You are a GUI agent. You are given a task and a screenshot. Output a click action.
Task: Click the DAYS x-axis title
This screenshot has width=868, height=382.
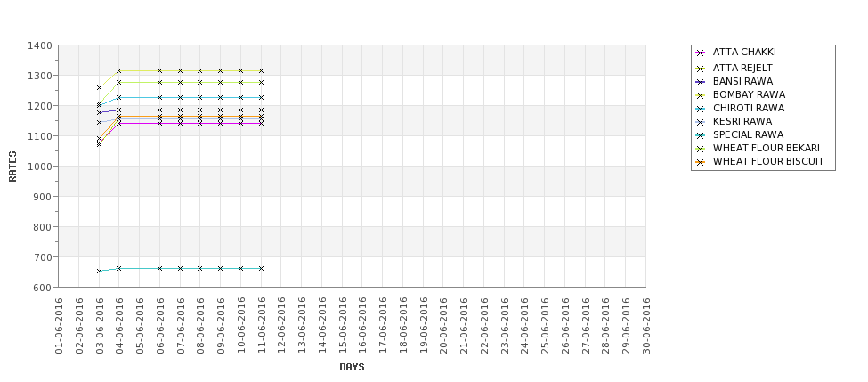click(x=352, y=367)
